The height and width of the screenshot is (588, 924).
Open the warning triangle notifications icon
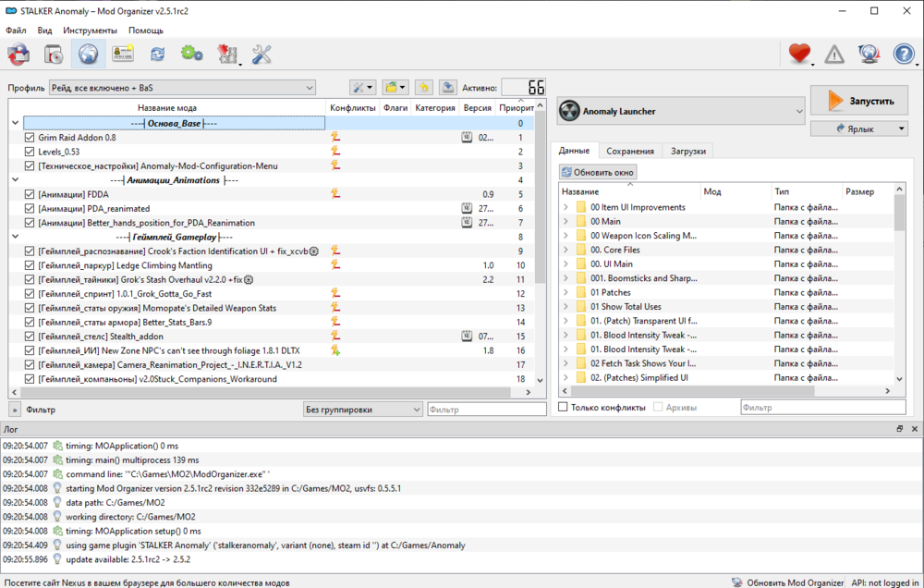834,55
